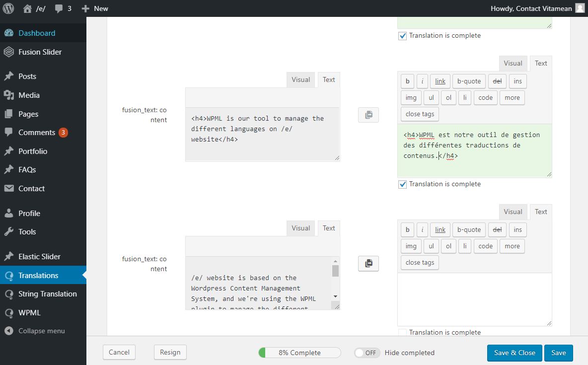Switch original CMS field to Visual tab

301,228
